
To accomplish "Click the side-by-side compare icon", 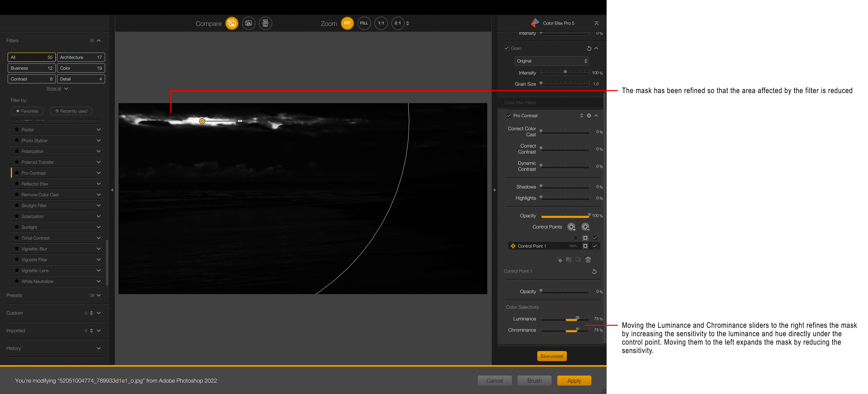I will (x=265, y=23).
